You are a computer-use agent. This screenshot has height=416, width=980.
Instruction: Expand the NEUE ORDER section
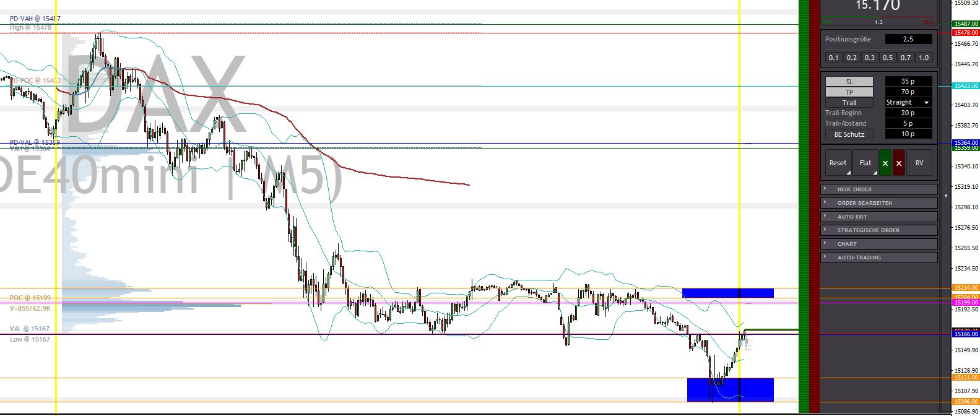879,189
